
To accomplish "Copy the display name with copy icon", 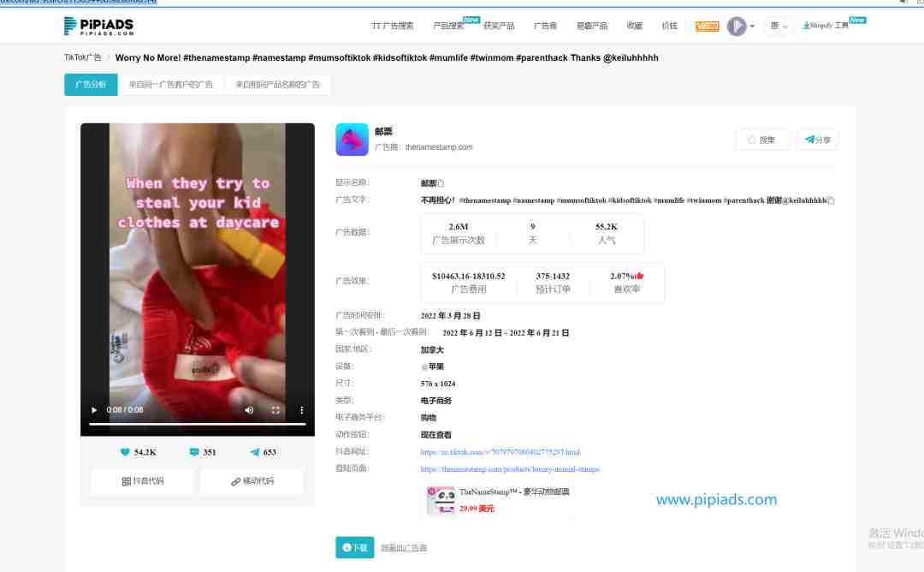I will 441,183.
